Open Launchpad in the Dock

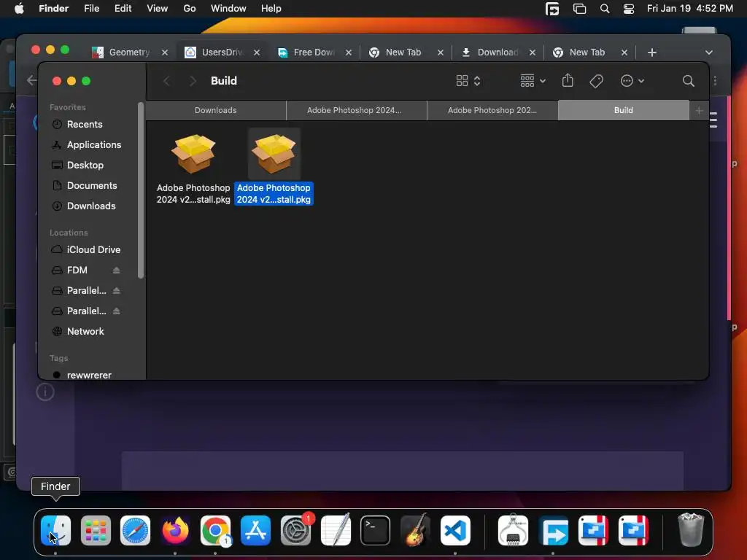point(96,531)
